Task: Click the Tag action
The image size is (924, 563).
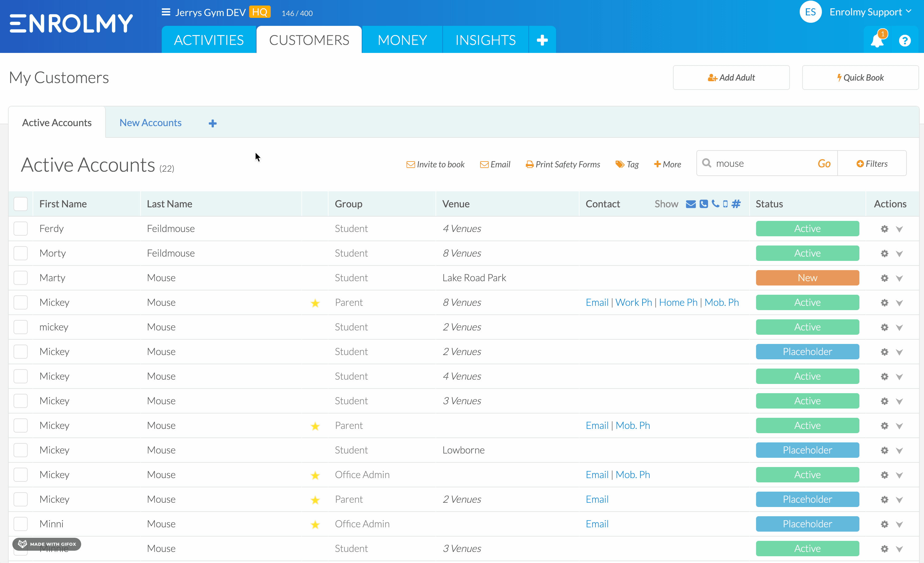Action: pyautogui.click(x=627, y=164)
